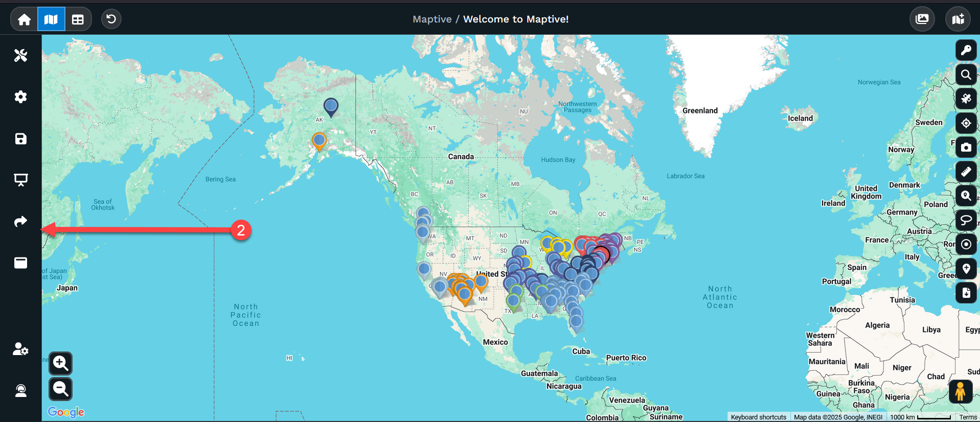Screen dimensions: 980x422
Task: Open the Share arrow icon
Action: (20, 221)
